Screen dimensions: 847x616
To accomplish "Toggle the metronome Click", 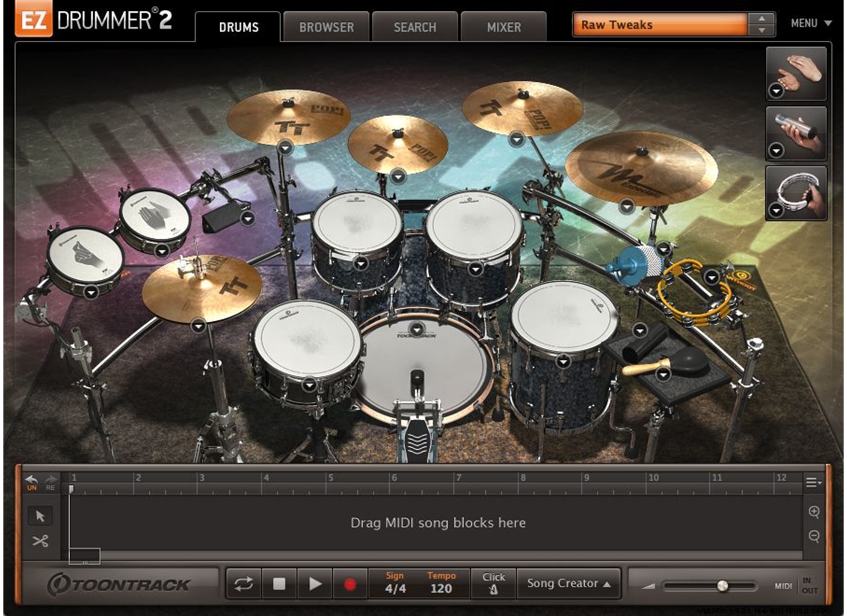I will coord(493,583).
